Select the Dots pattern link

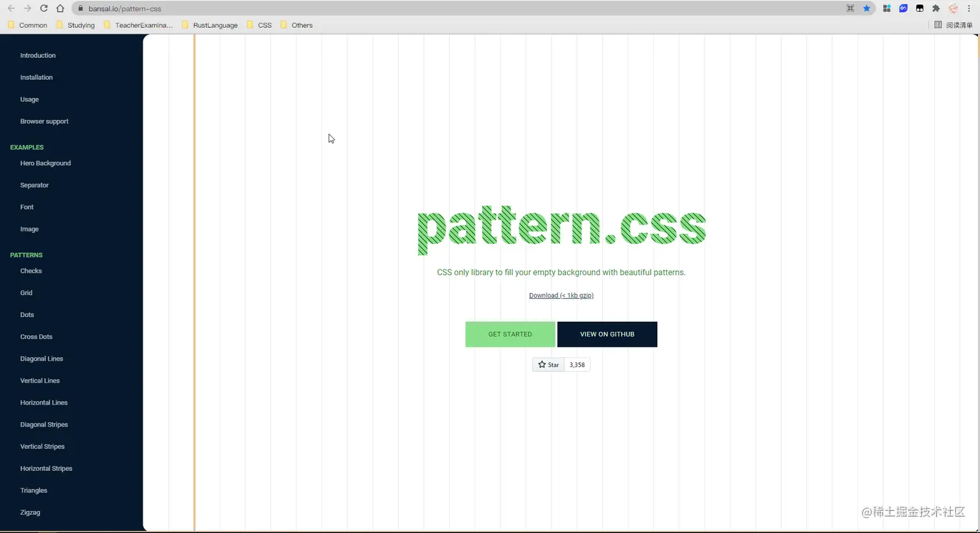coord(27,315)
